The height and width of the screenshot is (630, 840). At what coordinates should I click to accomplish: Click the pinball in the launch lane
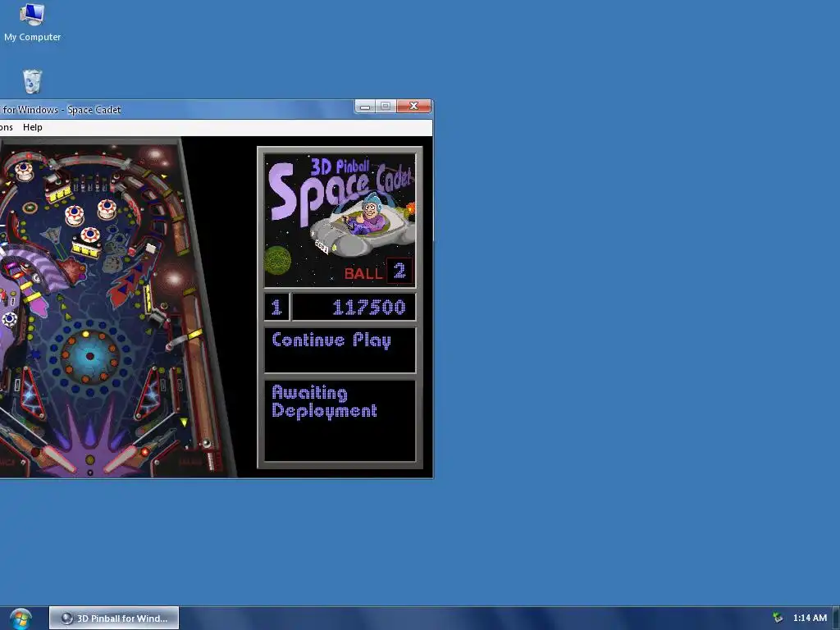click(x=206, y=443)
